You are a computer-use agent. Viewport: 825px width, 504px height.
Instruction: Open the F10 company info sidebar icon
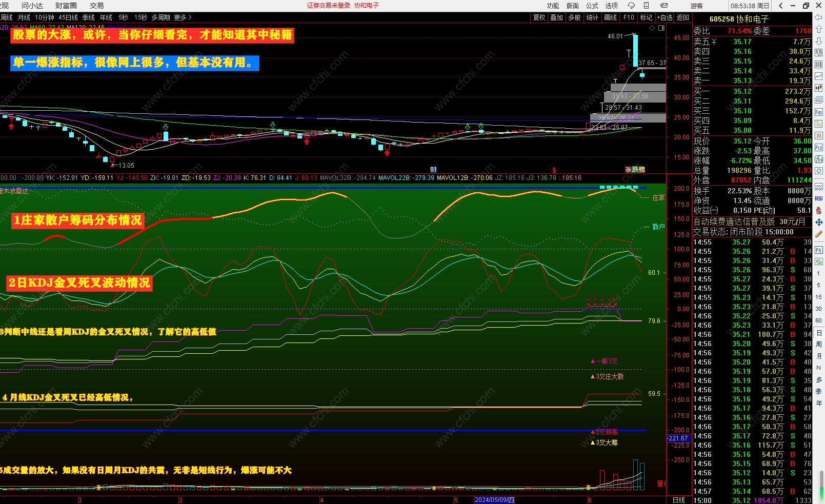click(819, 112)
